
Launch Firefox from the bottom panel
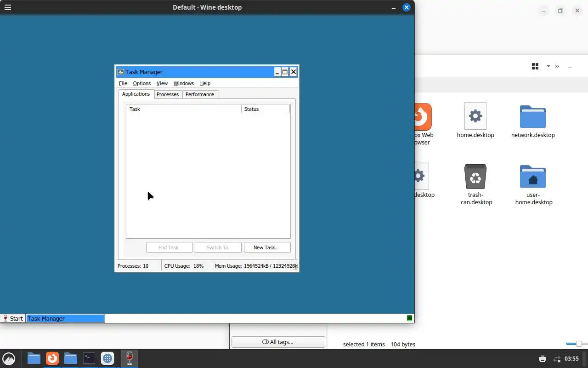[52, 358]
